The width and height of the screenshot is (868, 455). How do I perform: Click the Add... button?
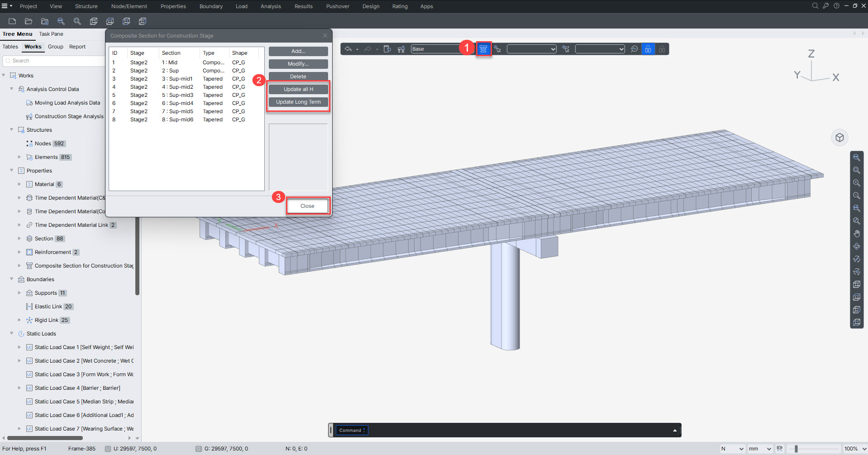[x=298, y=51]
